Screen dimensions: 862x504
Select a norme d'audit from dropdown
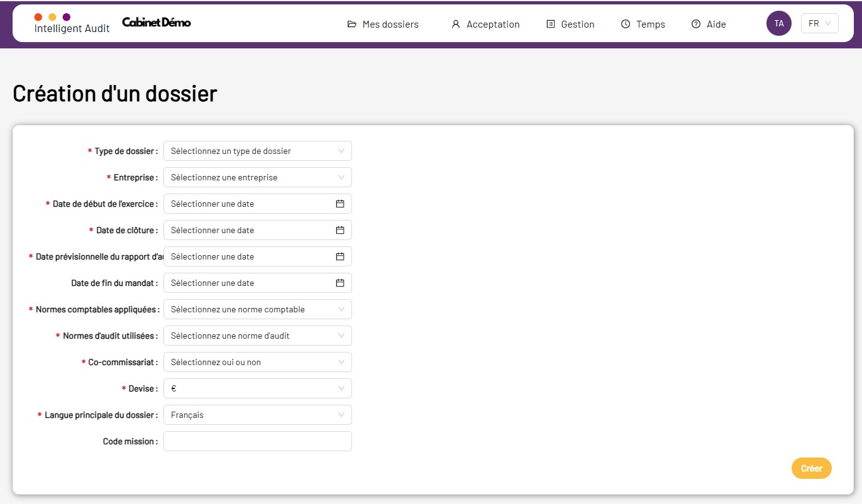[257, 336]
